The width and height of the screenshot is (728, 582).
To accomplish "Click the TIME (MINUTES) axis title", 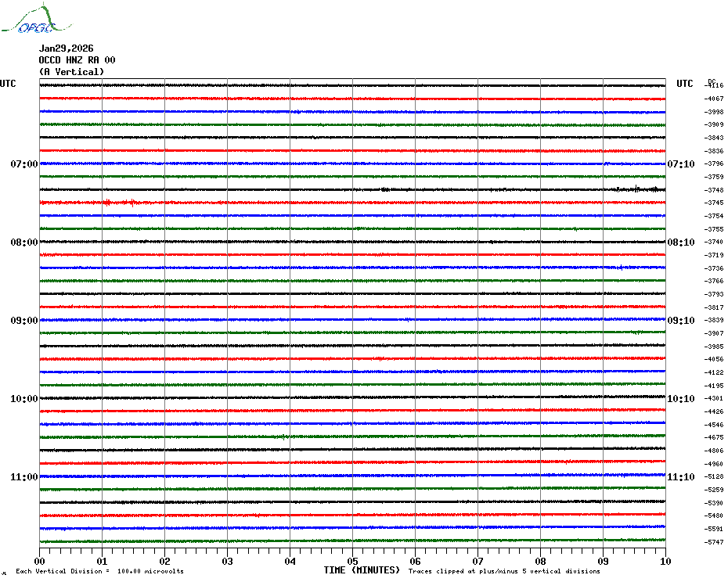I will 362,570.
